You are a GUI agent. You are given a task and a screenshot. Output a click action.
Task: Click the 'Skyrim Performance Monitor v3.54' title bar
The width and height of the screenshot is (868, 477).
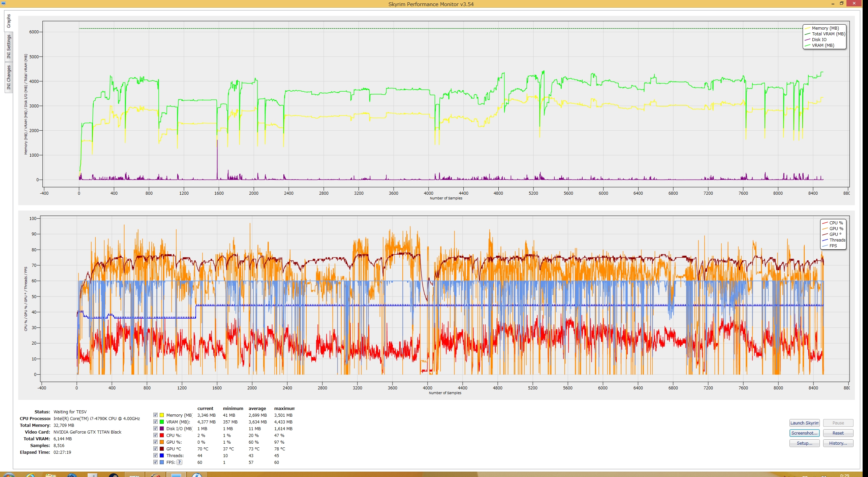point(431,4)
